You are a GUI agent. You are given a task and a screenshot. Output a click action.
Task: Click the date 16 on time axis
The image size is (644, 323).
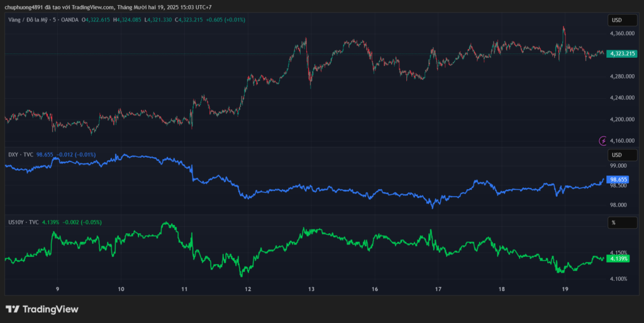click(x=375, y=289)
